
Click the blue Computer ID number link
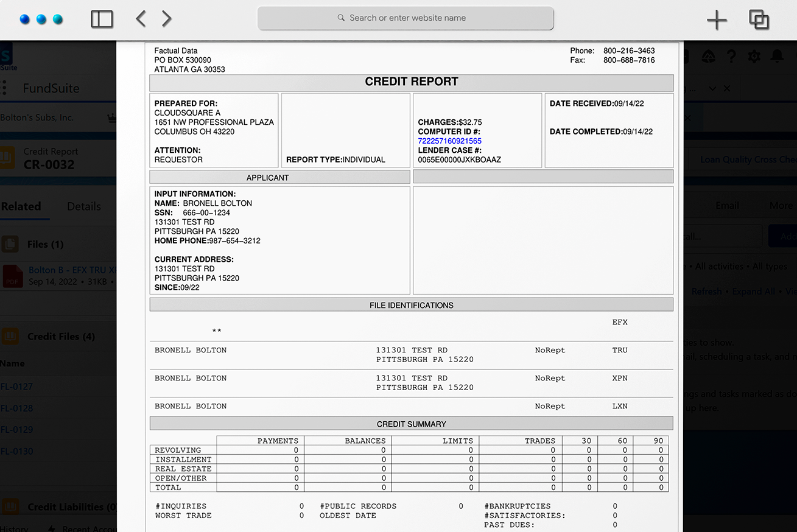(x=449, y=141)
